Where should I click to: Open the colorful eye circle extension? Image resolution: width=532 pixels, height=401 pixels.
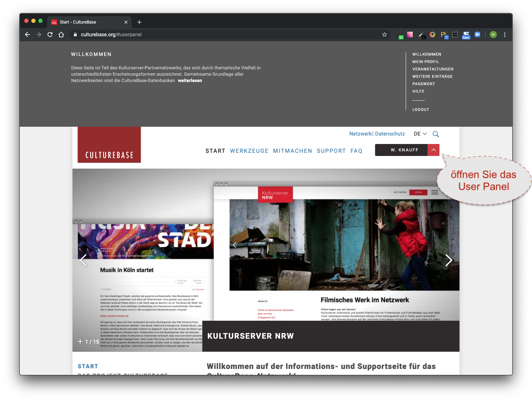click(x=432, y=35)
